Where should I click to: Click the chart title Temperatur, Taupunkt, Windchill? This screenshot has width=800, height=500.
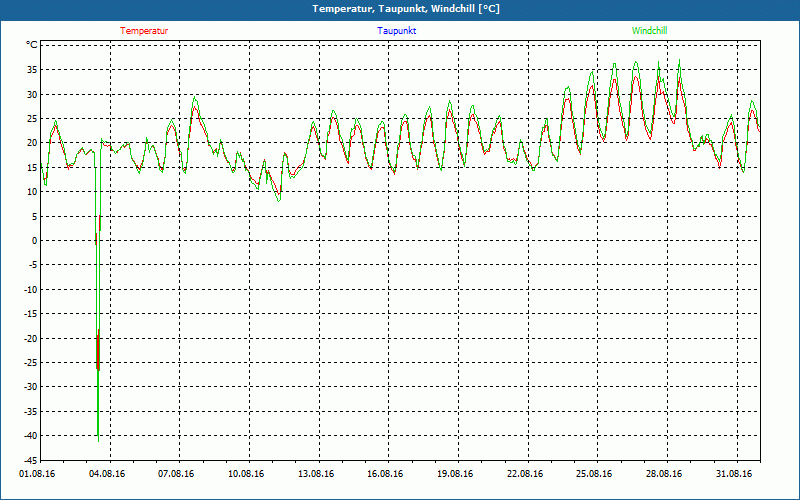[406, 9]
